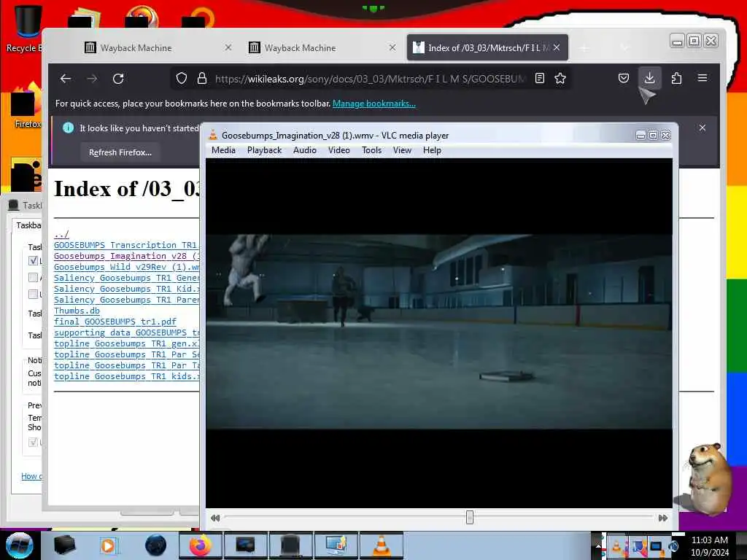
Task: Click VLC slower playback double-arrow button
Action: 215,518
